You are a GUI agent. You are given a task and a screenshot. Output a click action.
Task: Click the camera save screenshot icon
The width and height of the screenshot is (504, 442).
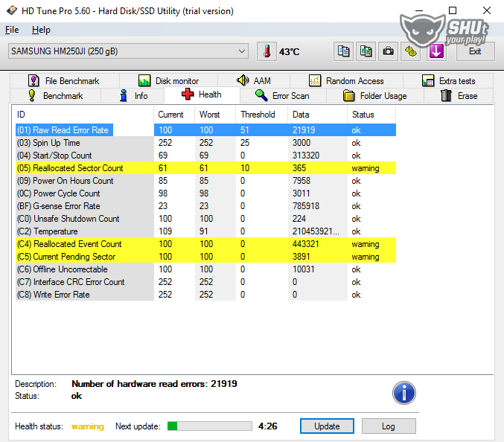(x=388, y=51)
